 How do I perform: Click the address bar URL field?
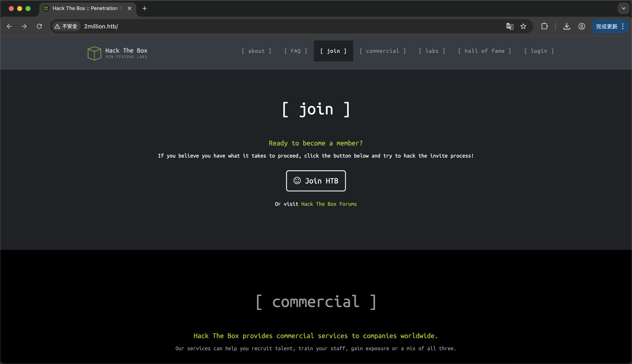[275, 26]
